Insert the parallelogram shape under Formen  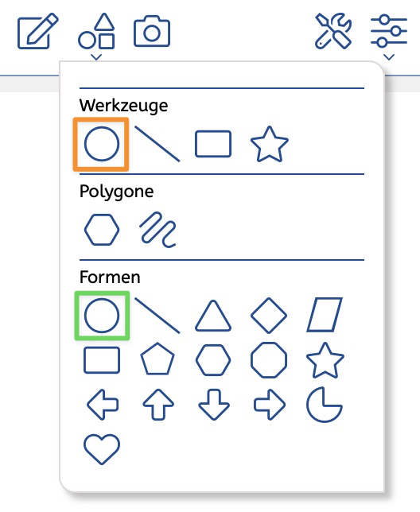(325, 315)
